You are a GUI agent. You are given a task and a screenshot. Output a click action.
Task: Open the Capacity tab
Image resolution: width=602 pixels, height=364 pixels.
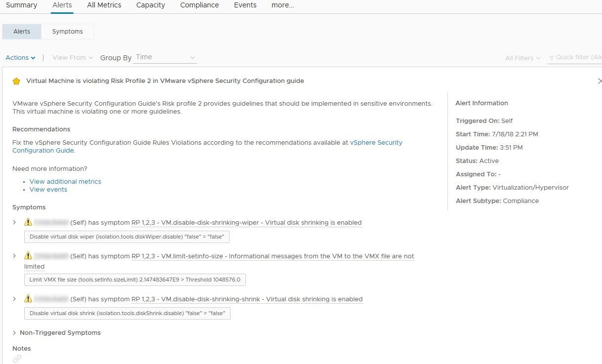[151, 5]
